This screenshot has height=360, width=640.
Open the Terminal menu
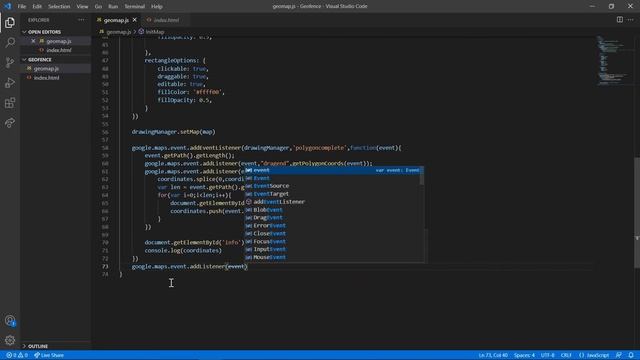click(135, 7)
